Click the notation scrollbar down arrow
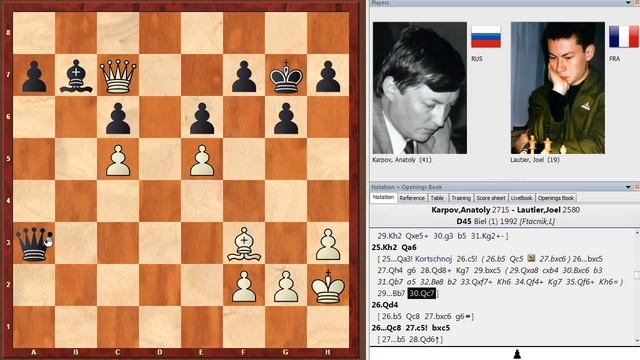640x360 pixels. pos(637,341)
